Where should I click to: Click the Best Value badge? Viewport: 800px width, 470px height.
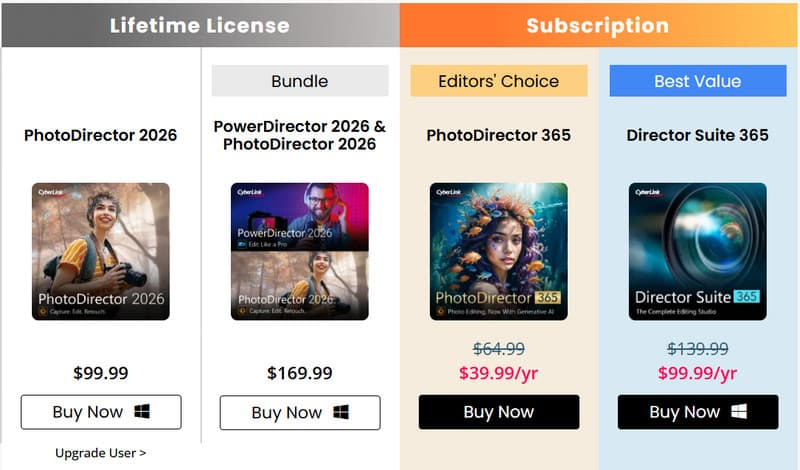(x=698, y=81)
